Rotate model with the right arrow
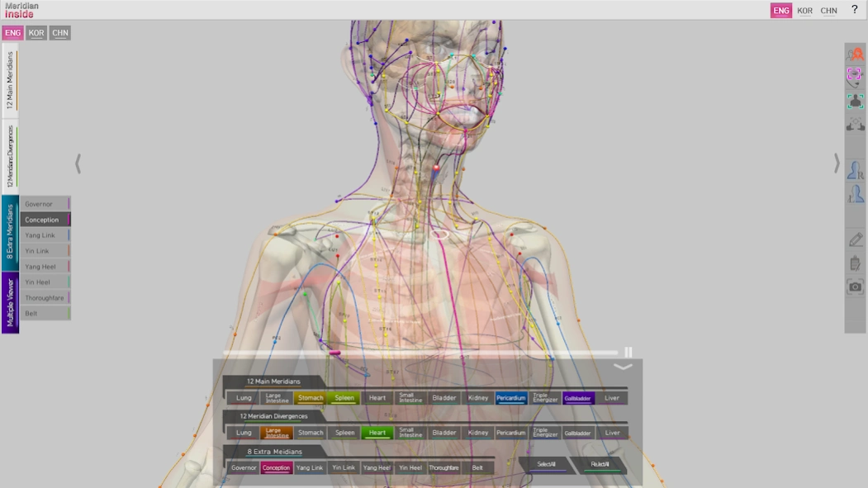This screenshot has width=868, height=488. coord(837,163)
